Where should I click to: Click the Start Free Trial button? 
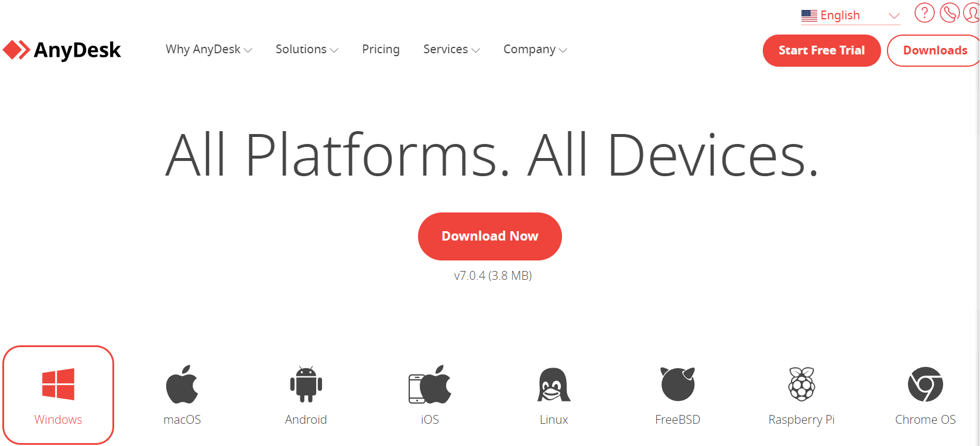pyautogui.click(x=821, y=50)
